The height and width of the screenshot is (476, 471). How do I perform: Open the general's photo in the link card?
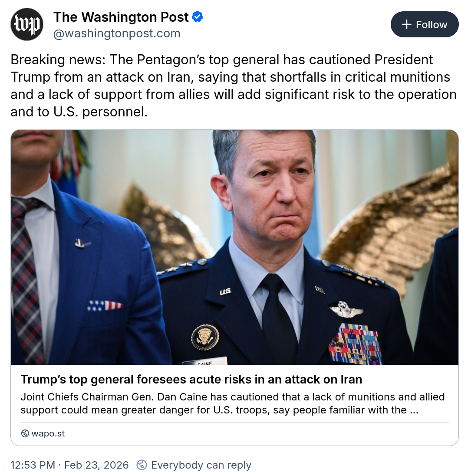pos(234,247)
